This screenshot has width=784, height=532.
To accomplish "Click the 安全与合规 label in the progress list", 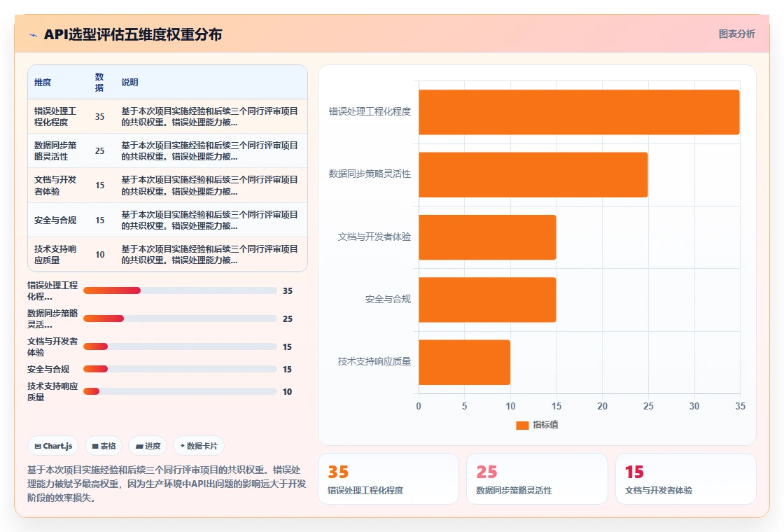I will 48,370.
